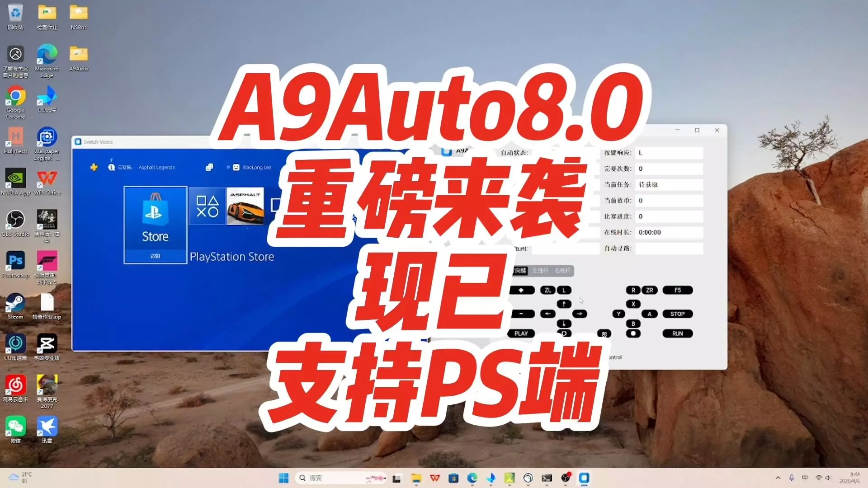
Task: Click the D-pad up arrow
Action: click(564, 304)
